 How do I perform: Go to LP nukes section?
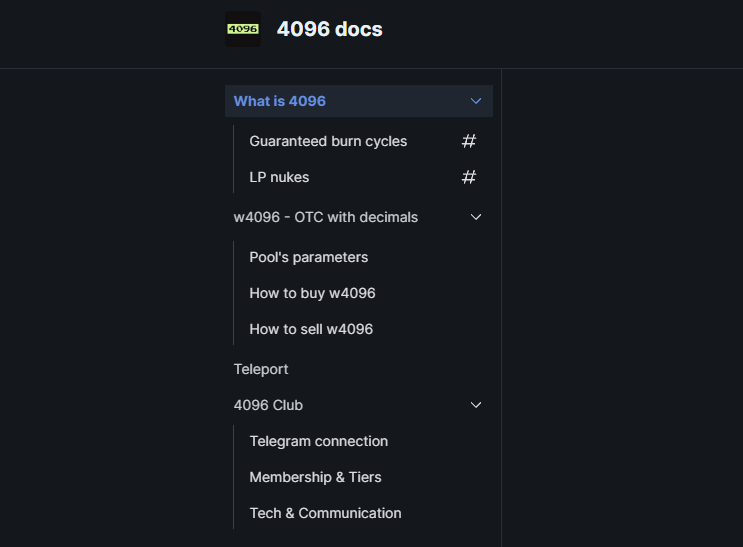click(x=279, y=177)
